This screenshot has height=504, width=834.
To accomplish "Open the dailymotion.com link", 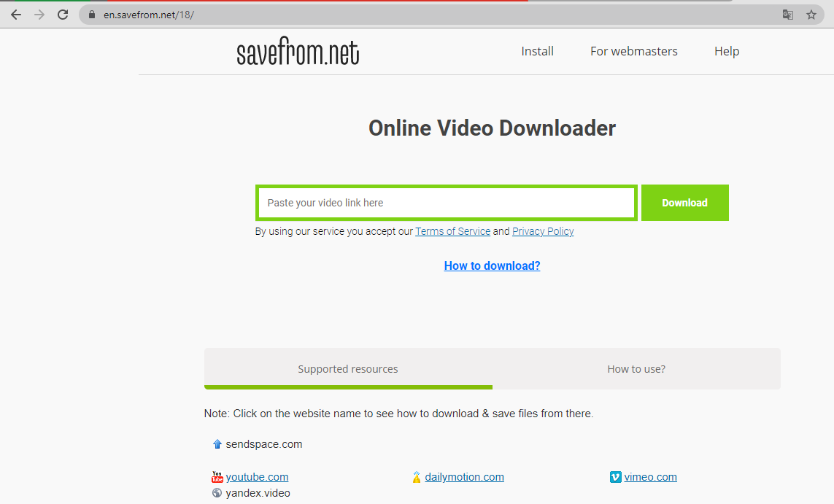I will pos(464,477).
